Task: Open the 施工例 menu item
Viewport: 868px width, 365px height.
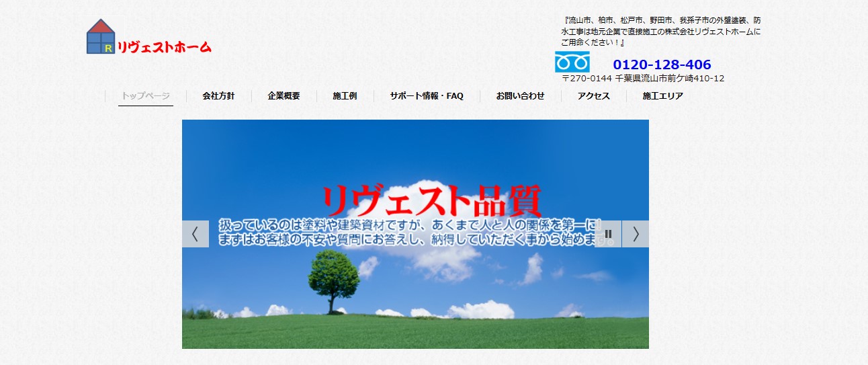Action: click(x=345, y=96)
